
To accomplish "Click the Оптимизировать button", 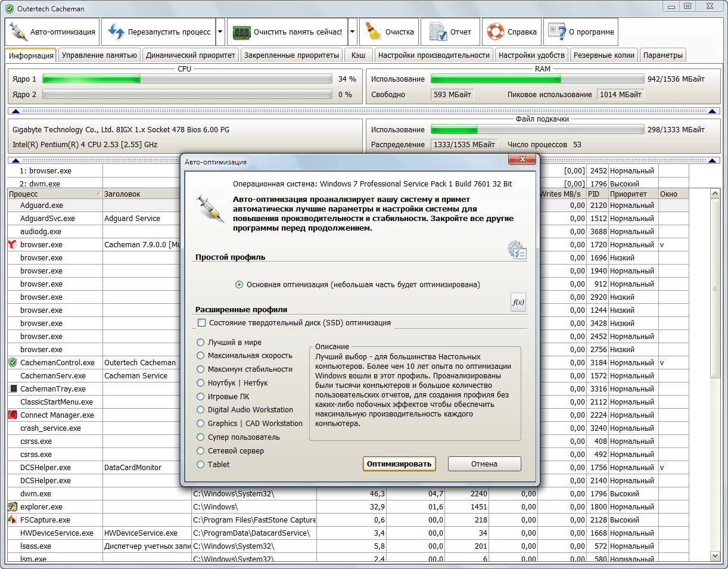I will pyautogui.click(x=399, y=464).
